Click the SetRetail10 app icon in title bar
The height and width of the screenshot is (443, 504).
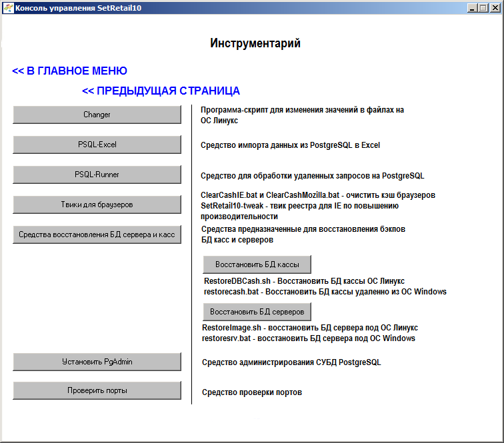[x=9, y=8]
